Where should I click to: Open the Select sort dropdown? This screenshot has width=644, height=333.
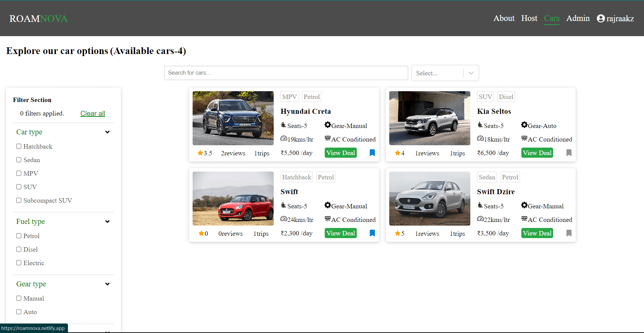(x=445, y=73)
